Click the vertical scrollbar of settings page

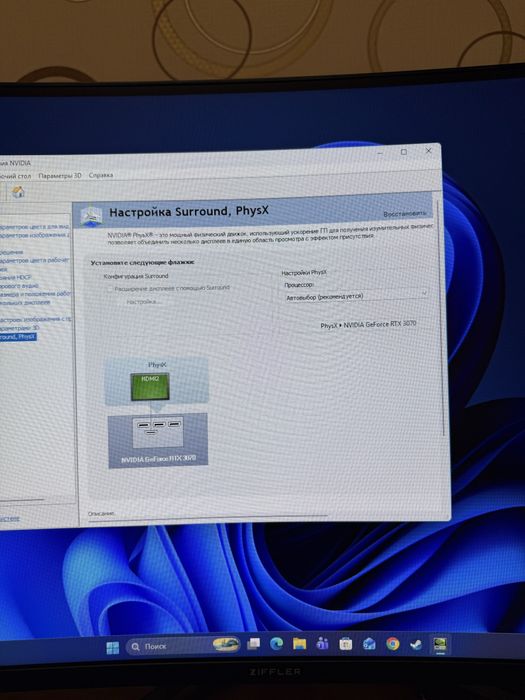(442, 318)
